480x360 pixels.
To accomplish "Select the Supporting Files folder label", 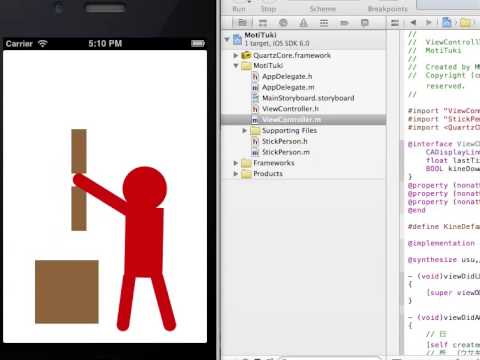I will [289, 131].
